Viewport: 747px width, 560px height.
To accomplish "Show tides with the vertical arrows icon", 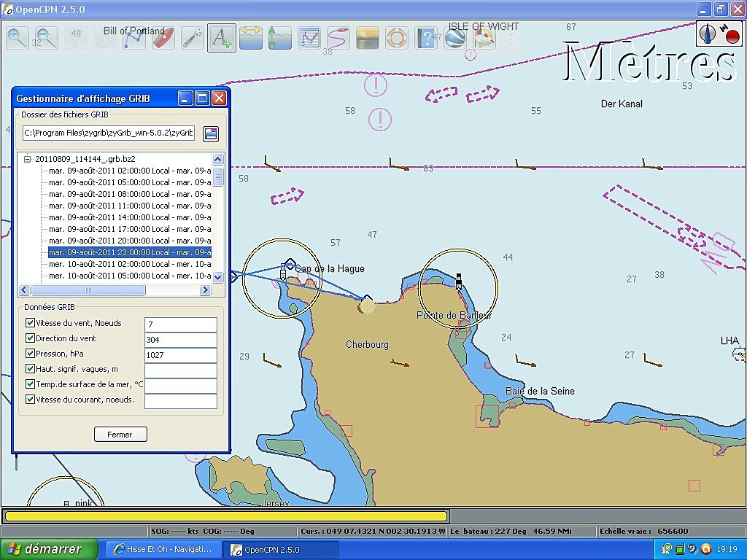I will click(280, 38).
